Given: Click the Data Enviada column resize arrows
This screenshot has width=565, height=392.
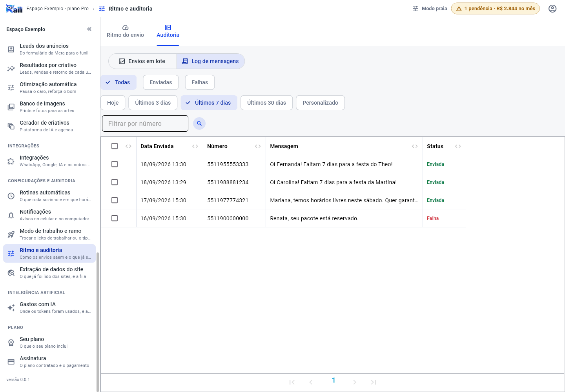Looking at the screenshot, I should [x=195, y=146].
